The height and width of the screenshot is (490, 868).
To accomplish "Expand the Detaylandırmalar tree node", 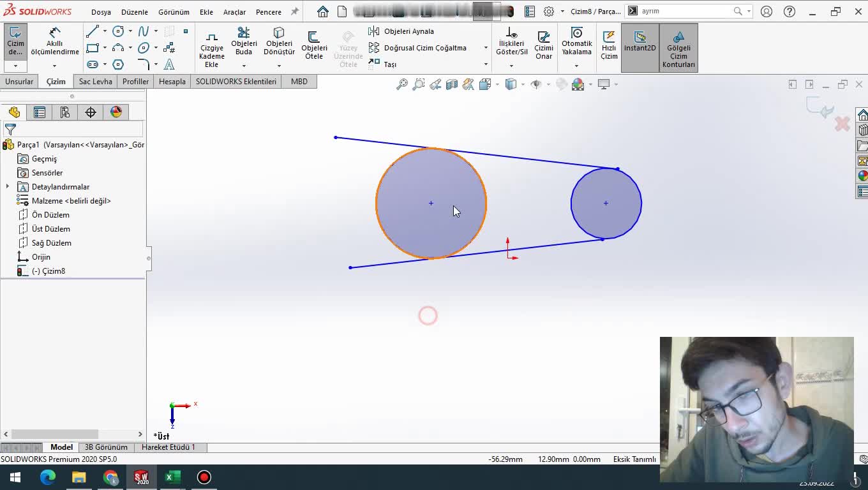I will [x=8, y=187].
